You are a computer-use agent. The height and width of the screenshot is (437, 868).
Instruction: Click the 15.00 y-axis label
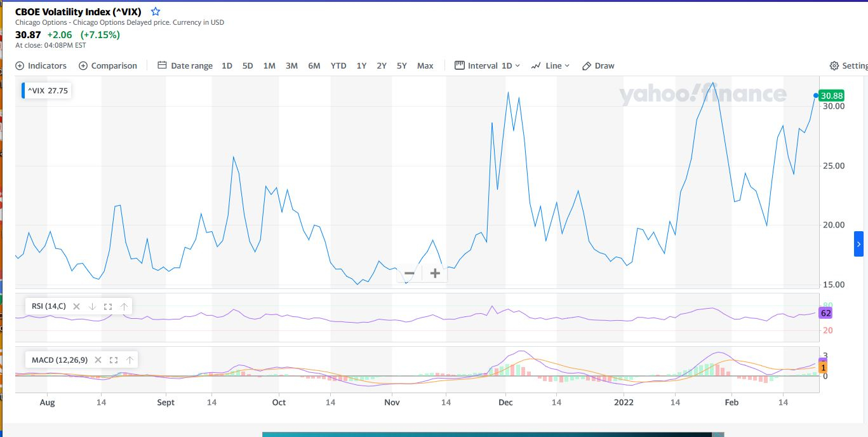pos(834,285)
